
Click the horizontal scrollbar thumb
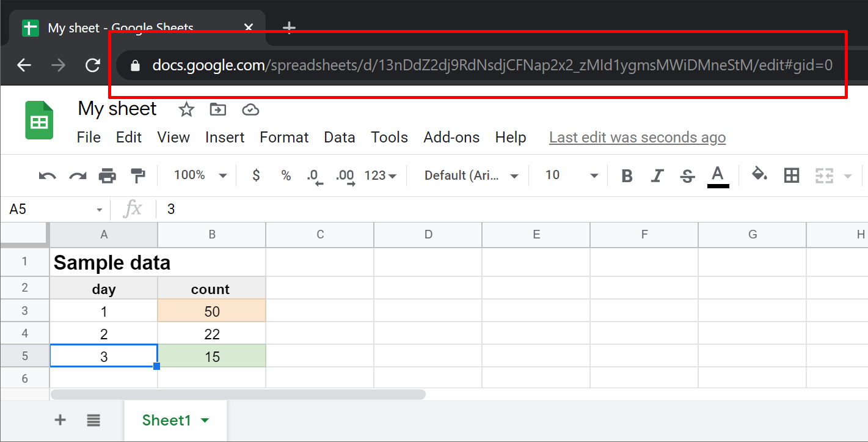tap(238, 394)
